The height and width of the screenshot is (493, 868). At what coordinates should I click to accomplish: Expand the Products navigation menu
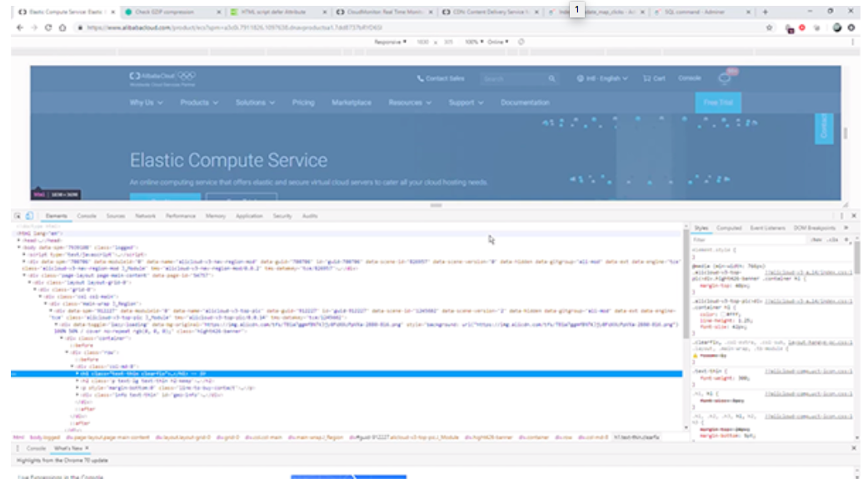click(199, 102)
